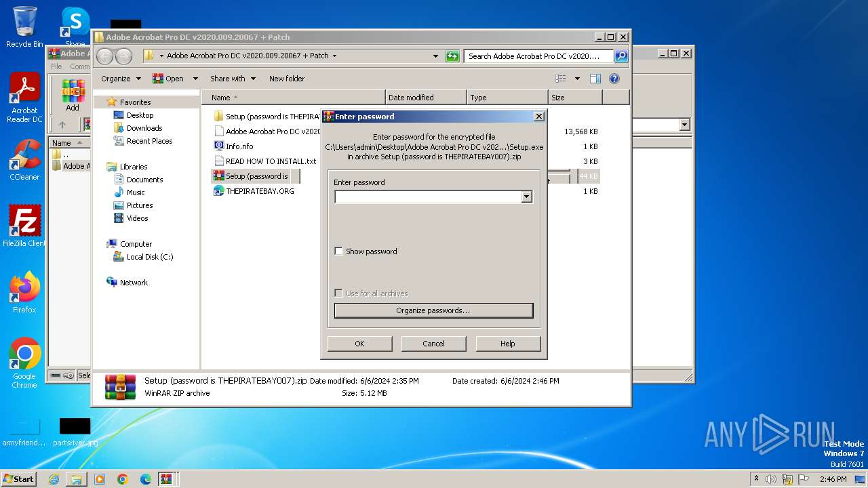Launch CCleaner from the desktop
The image size is (868, 488).
(x=24, y=160)
